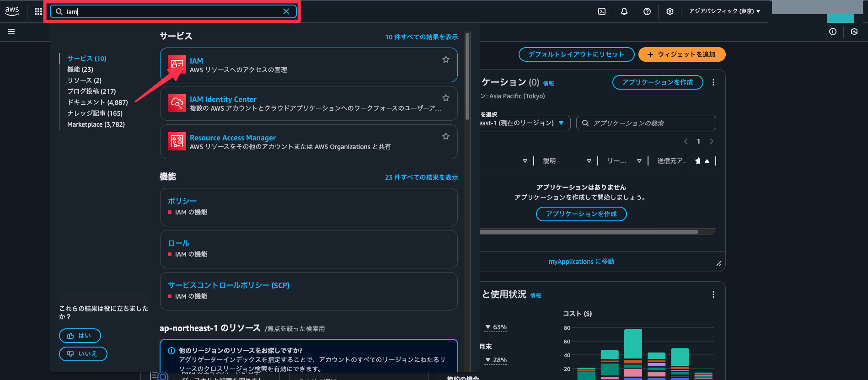The height and width of the screenshot is (380, 868).
Task: Select リソース (2) filter category
Action: [x=84, y=80]
